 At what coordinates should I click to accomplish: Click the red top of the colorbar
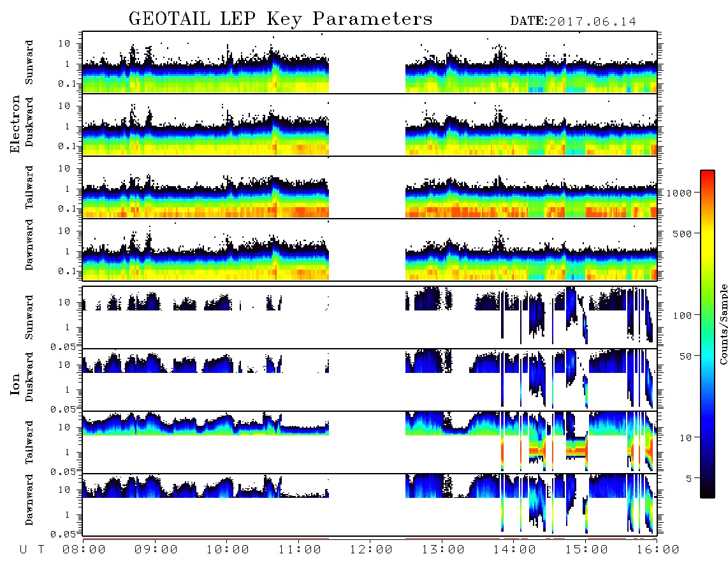point(708,177)
